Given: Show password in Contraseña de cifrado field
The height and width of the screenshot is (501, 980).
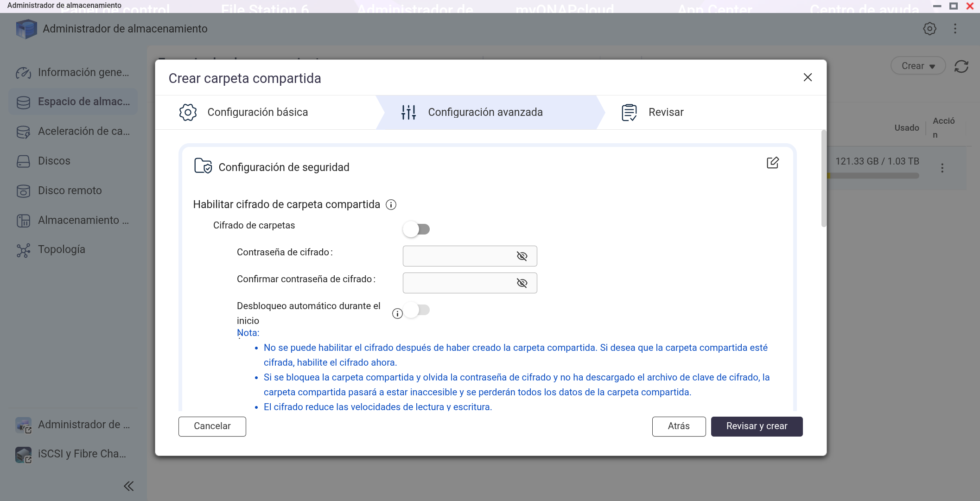Looking at the screenshot, I should (x=522, y=256).
